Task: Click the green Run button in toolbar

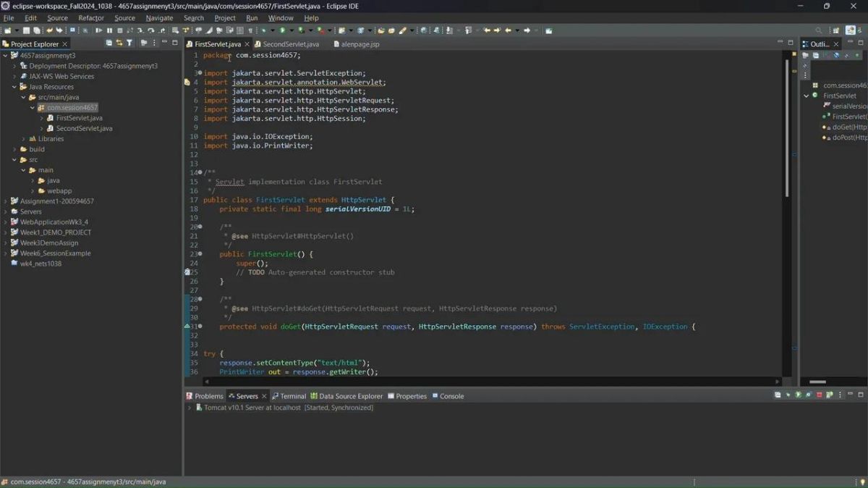Action: (x=282, y=30)
